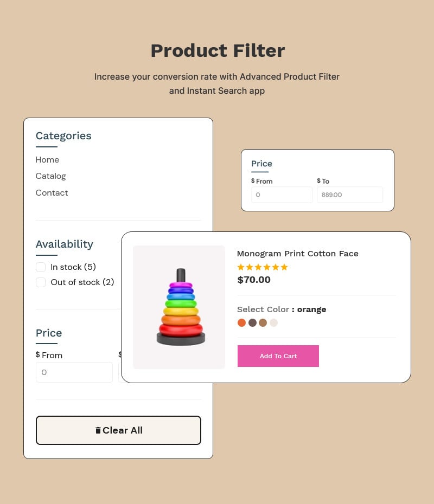
Task: Enable the In stock (5) filter
Action: coord(41,267)
